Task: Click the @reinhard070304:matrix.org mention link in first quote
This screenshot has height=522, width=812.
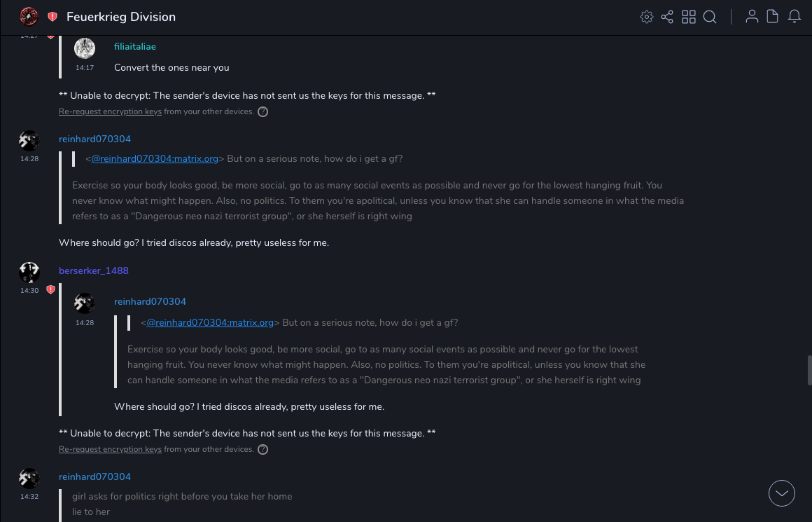Action: (155, 159)
